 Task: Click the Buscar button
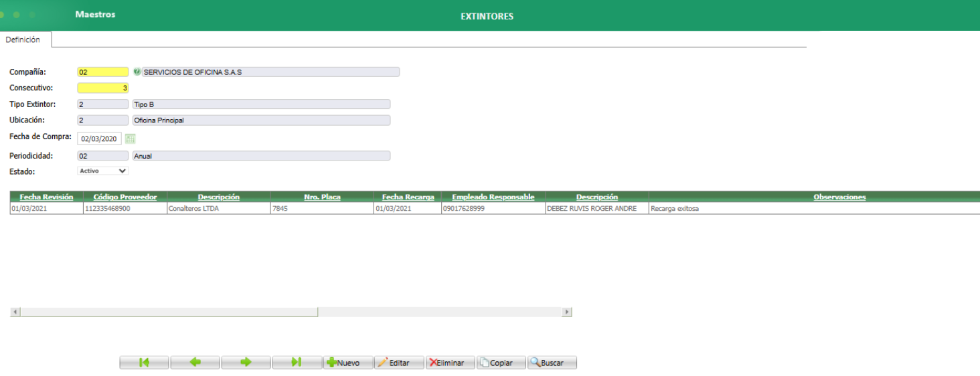click(x=552, y=363)
